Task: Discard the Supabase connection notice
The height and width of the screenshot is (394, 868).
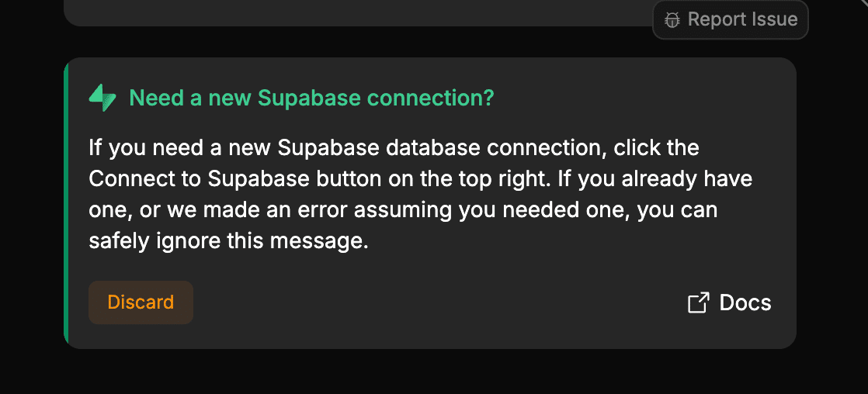Action: tap(141, 302)
